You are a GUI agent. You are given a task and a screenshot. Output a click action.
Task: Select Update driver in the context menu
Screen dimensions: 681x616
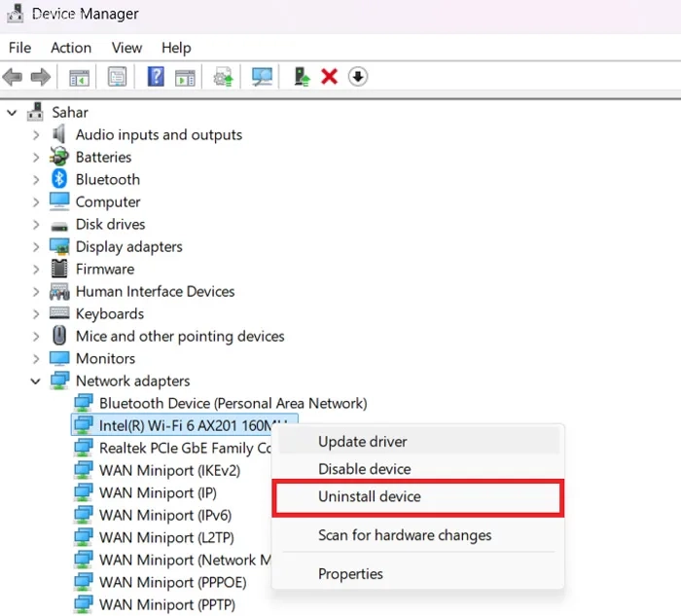click(x=362, y=442)
